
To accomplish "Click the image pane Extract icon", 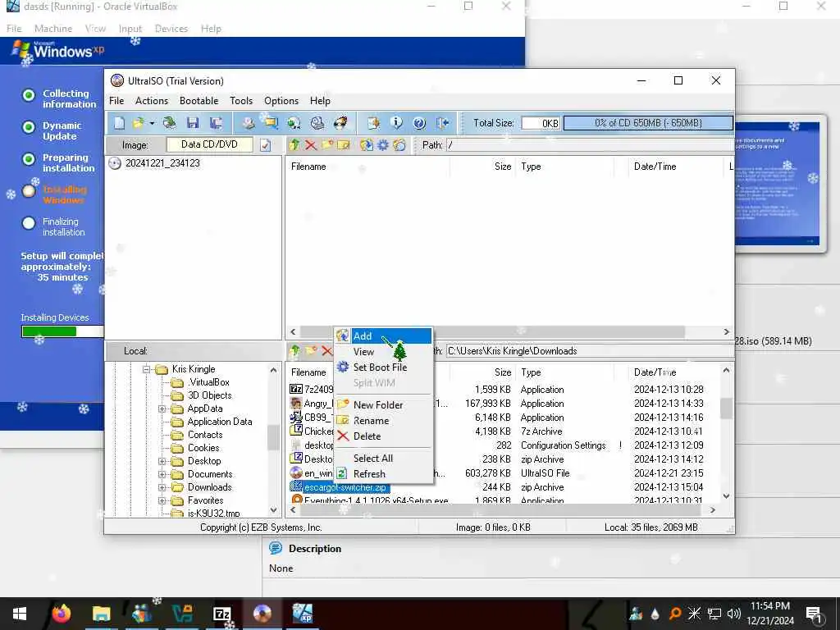I will pyautogui.click(x=367, y=144).
